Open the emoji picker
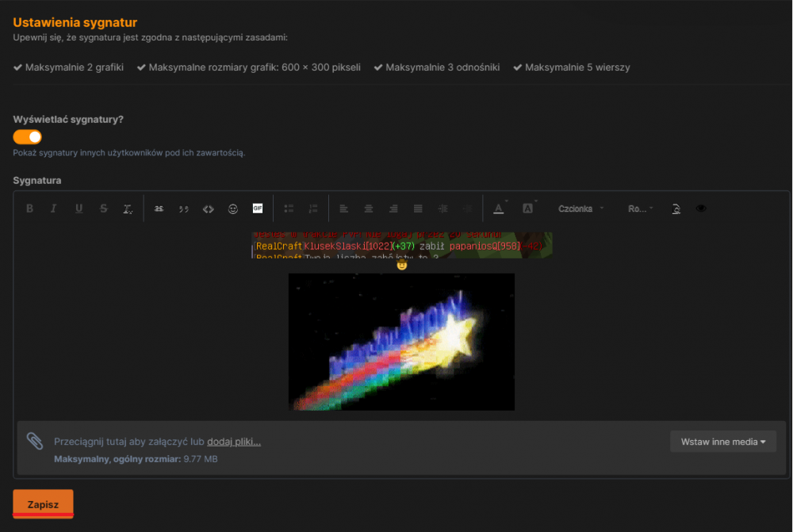The image size is (793, 532). click(x=232, y=208)
